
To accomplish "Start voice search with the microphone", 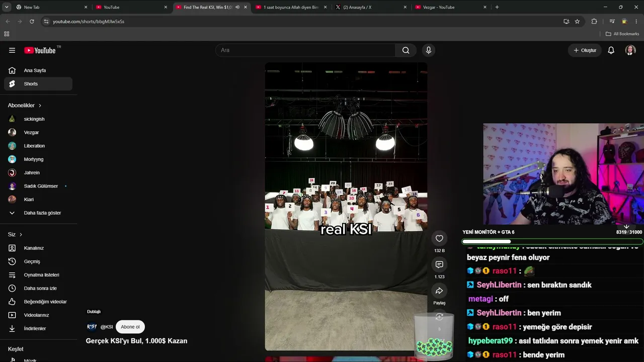I will point(429,50).
